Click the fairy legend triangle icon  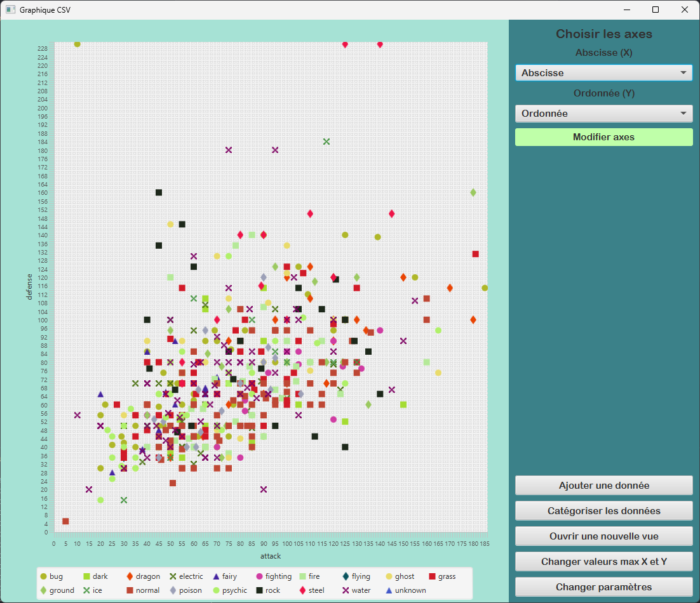point(217,576)
